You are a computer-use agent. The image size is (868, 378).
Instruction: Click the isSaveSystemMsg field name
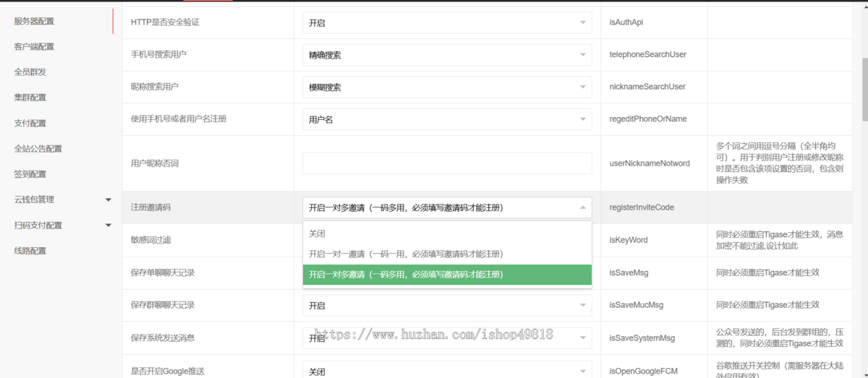642,338
